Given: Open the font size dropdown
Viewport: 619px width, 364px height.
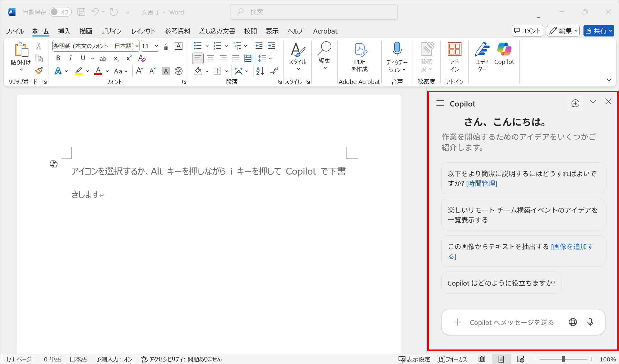Looking at the screenshot, I should pos(156,46).
